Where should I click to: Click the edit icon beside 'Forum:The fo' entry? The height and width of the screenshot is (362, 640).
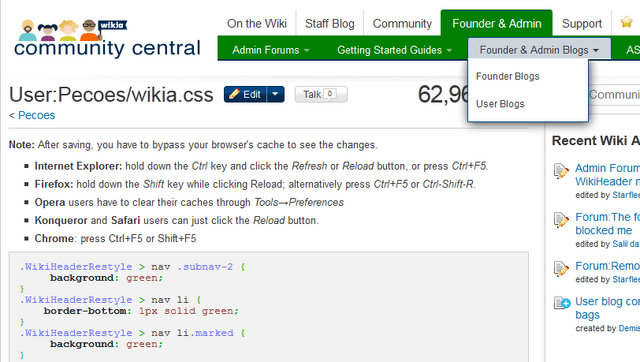(561, 220)
